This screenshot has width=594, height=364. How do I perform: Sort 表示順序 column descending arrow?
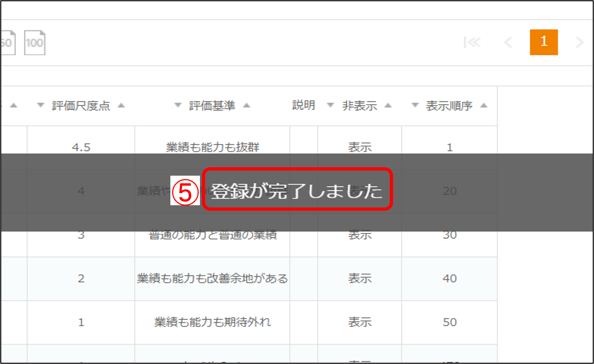point(415,105)
